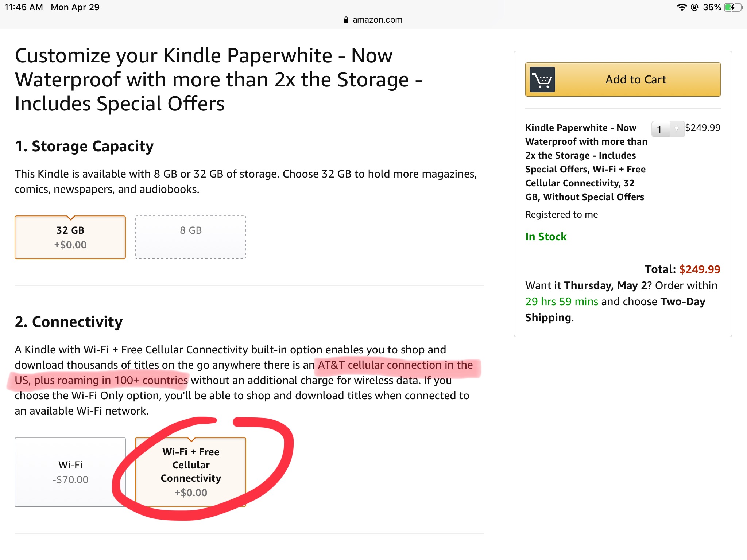Click the green In Stock label
The width and height of the screenshot is (747, 560).
(x=546, y=237)
